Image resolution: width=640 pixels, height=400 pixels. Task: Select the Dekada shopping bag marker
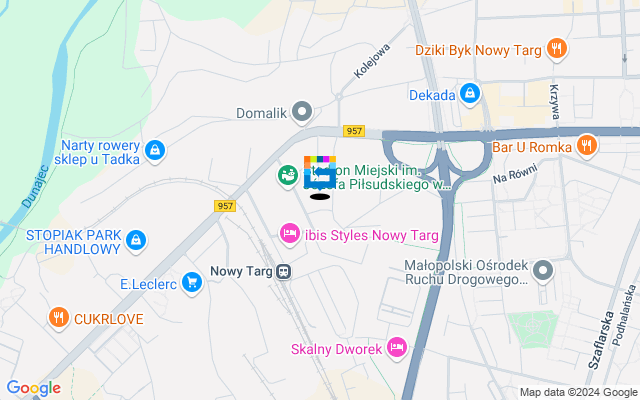470,94
